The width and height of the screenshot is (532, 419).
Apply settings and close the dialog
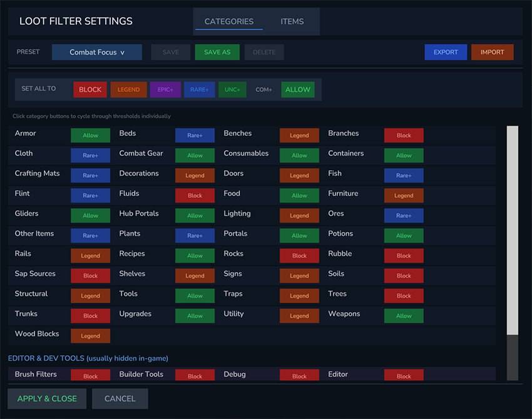tap(47, 398)
